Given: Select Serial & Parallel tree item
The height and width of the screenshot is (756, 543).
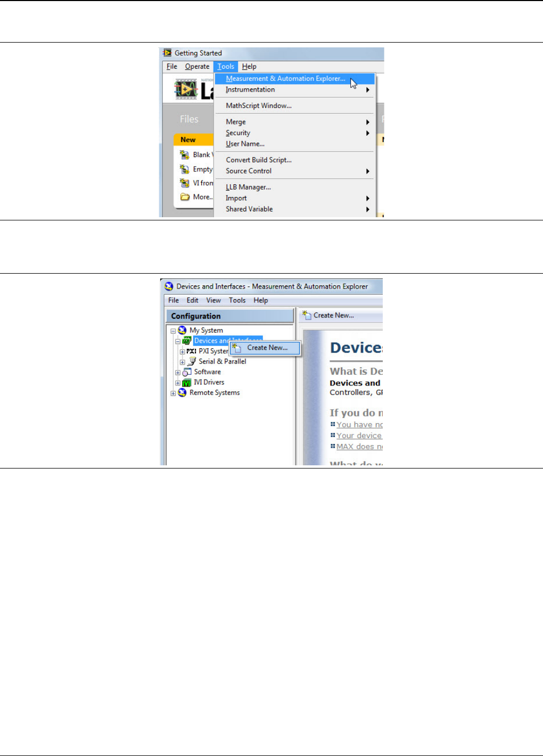Looking at the screenshot, I should [x=223, y=361].
